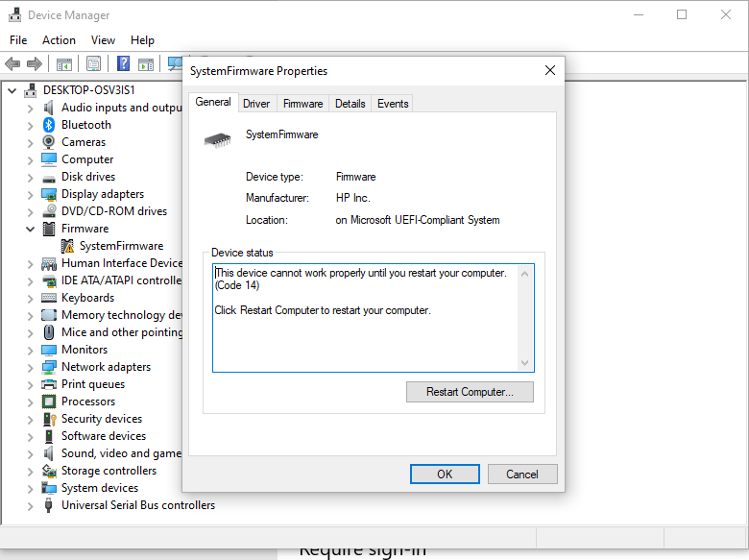Select the General tab
The image size is (749, 560).
tap(213, 102)
